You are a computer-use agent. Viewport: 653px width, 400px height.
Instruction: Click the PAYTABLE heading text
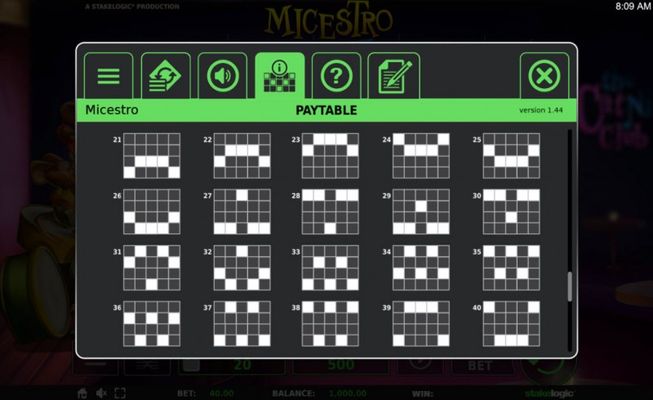pyautogui.click(x=326, y=110)
